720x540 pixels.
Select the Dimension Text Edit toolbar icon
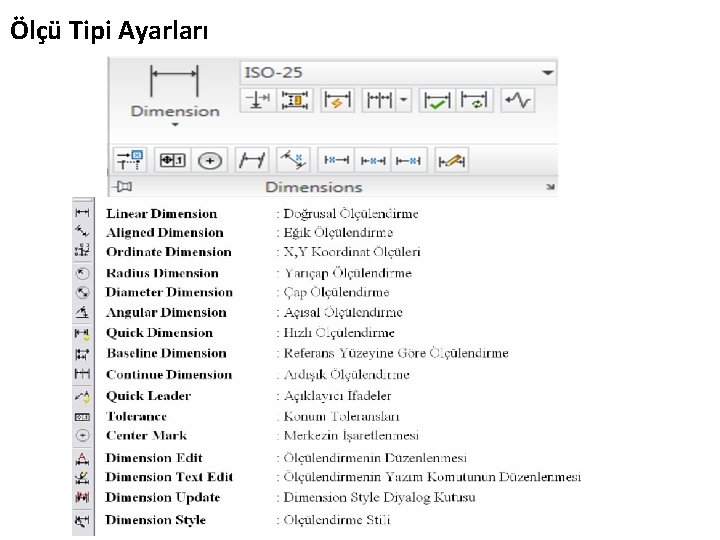pyautogui.click(x=82, y=478)
